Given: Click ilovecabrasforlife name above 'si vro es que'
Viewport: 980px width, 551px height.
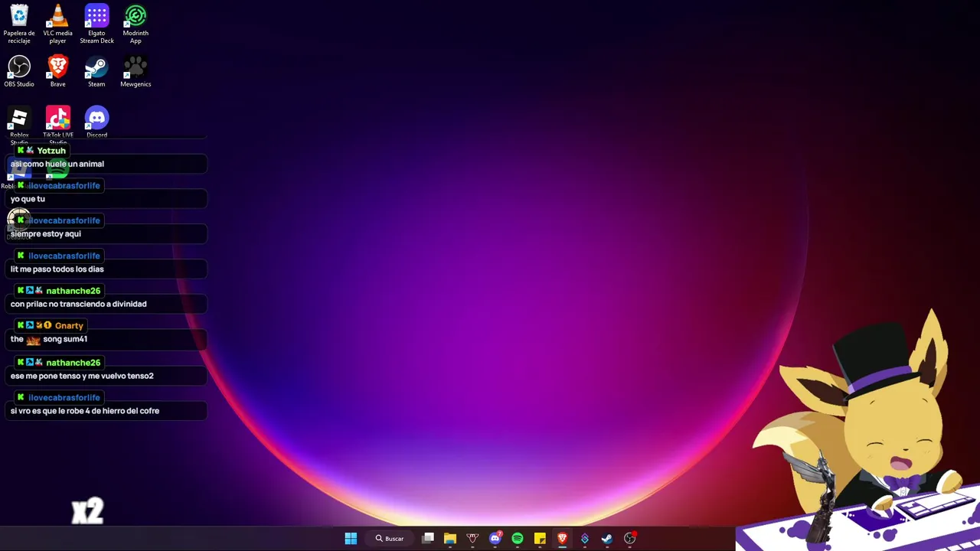Looking at the screenshot, I should [x=64, y=398].
